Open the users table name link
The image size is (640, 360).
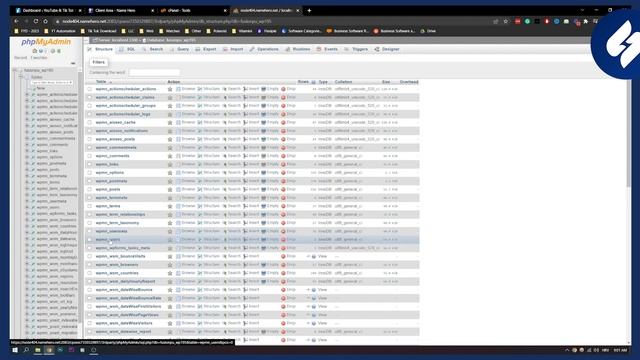tap(108, 240)
